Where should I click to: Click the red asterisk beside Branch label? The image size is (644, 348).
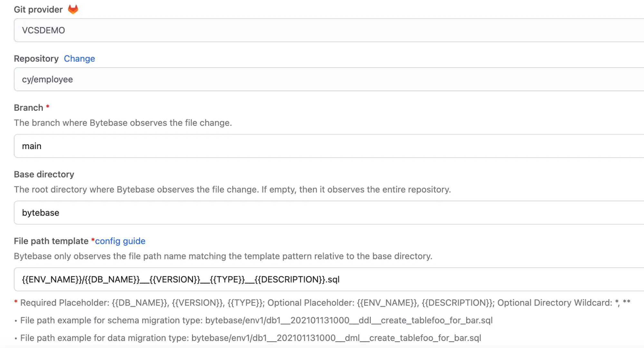tap(48, 107)
